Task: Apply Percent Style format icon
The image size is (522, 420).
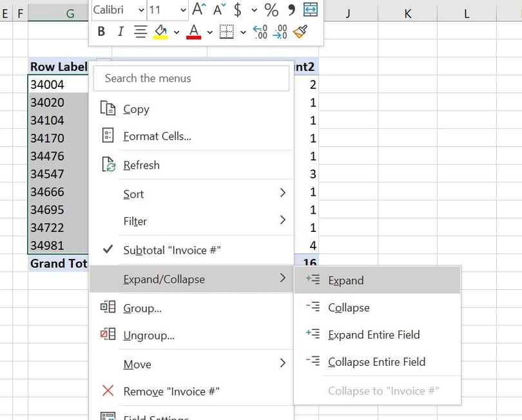Action: click(x=271, y=10)
